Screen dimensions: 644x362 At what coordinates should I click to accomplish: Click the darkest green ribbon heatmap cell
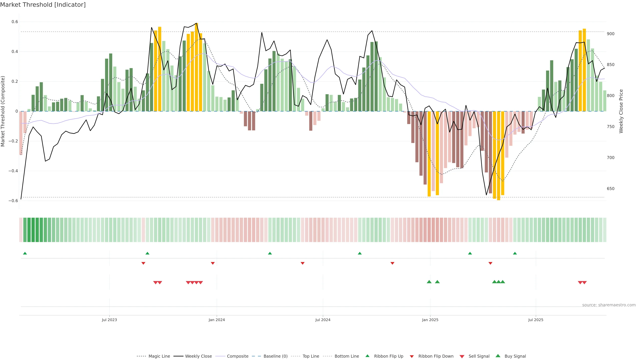pos(33,230)
